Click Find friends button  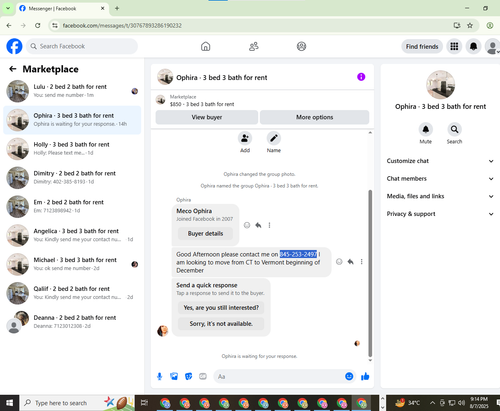click(422, 47)
